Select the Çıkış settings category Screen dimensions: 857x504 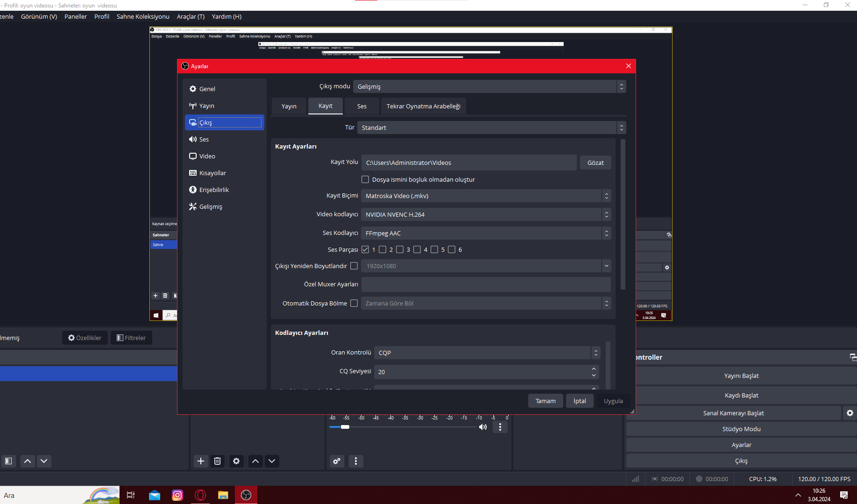point(225,122)
